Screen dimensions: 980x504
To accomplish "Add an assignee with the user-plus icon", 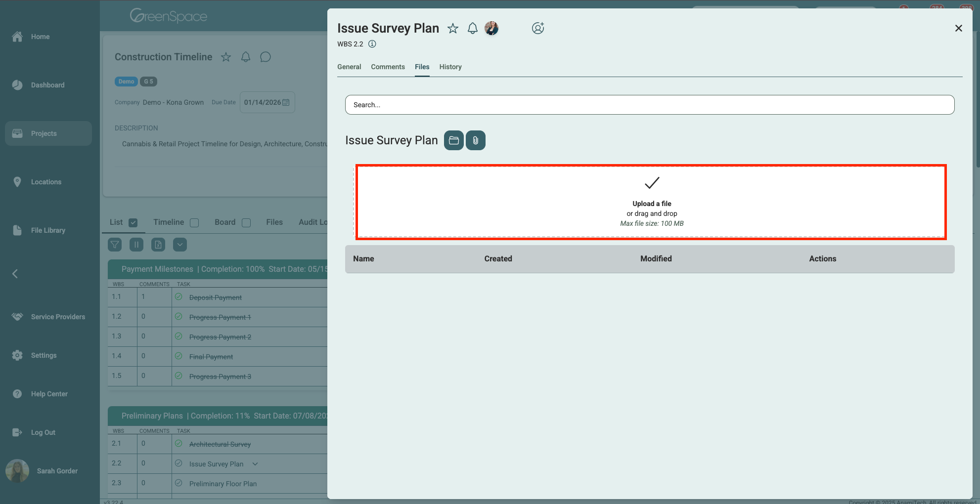I will (538, 28).
